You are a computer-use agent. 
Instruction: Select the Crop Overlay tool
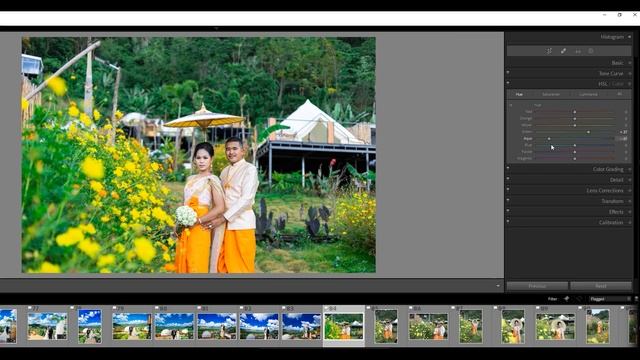(549, 51)
